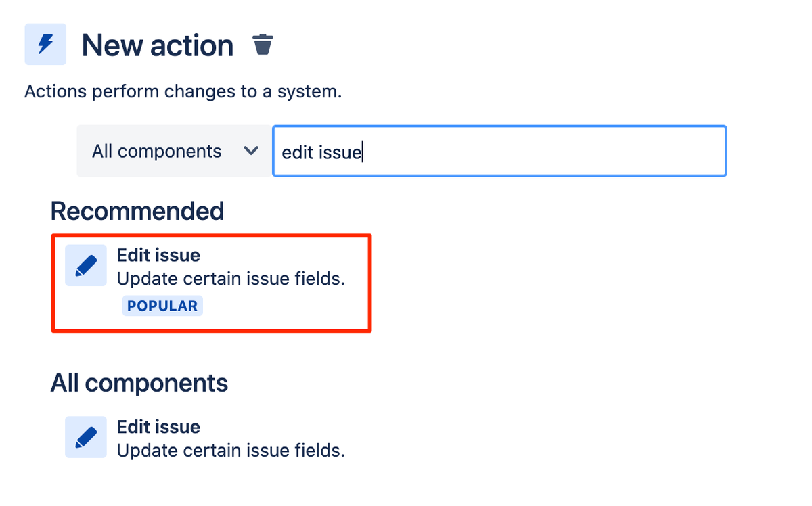The width and height of the screenshot is (812, 506).
Task: Click the "New action" heading text
Action: pyautogui.click(x=157, y=45)
